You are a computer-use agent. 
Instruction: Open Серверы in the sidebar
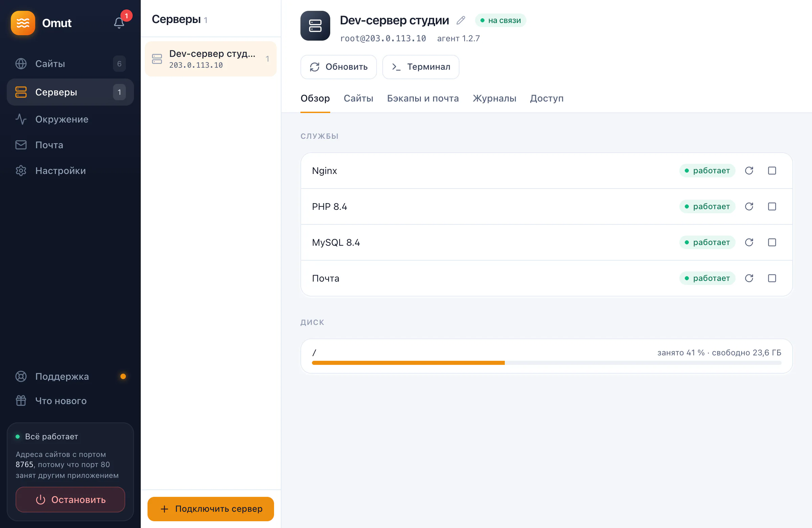click(70, 92)
